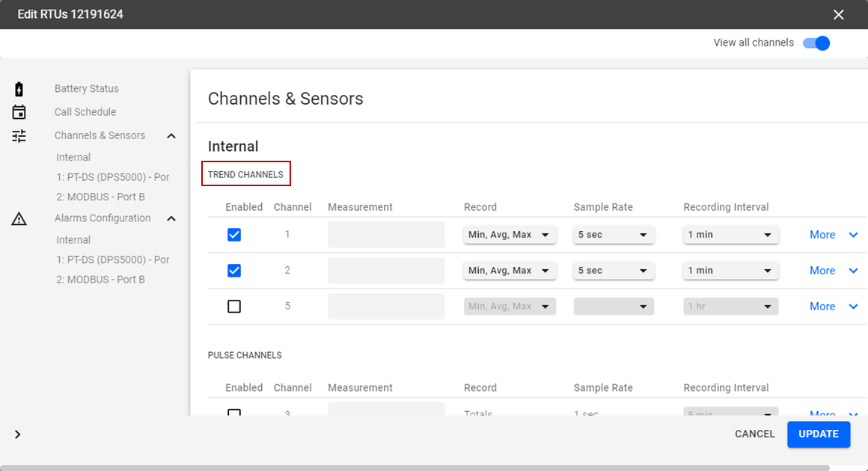Click the Channels & Sensors tuning sliders icon
868x471 pixels.
pos(19,136)
